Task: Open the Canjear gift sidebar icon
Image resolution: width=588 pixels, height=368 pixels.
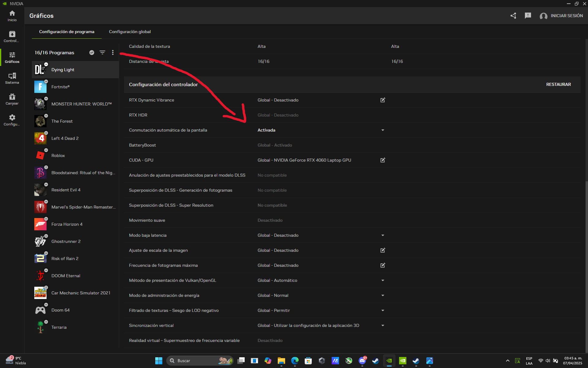Action: click(x=12, y=99)
